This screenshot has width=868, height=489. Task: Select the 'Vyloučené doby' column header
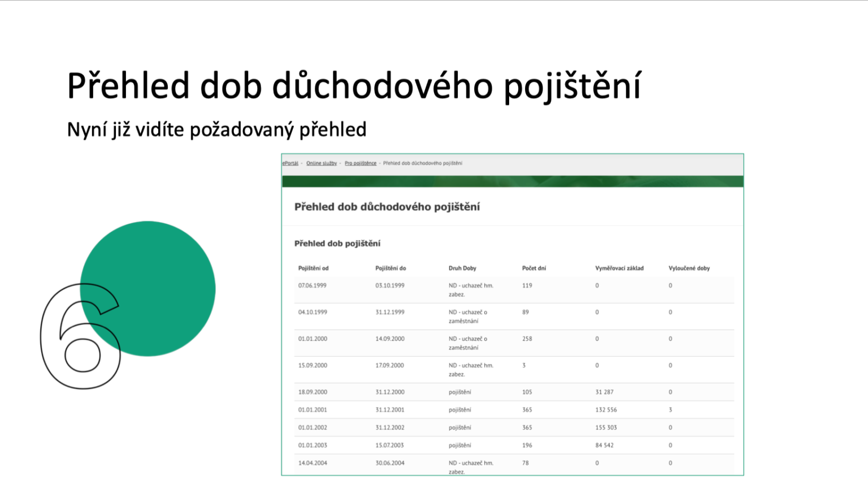689,269
